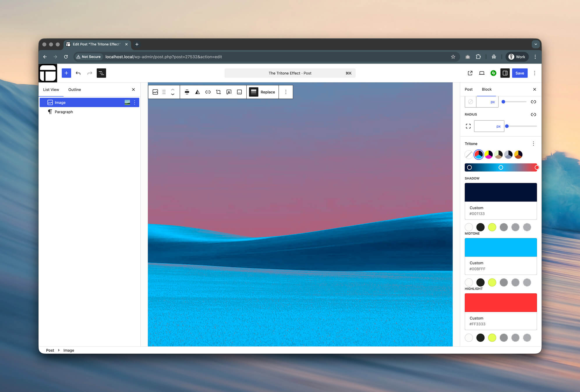Open the preview in new tab icon
Viewport: 580px width, 392px height.
(x=470, y=73)
